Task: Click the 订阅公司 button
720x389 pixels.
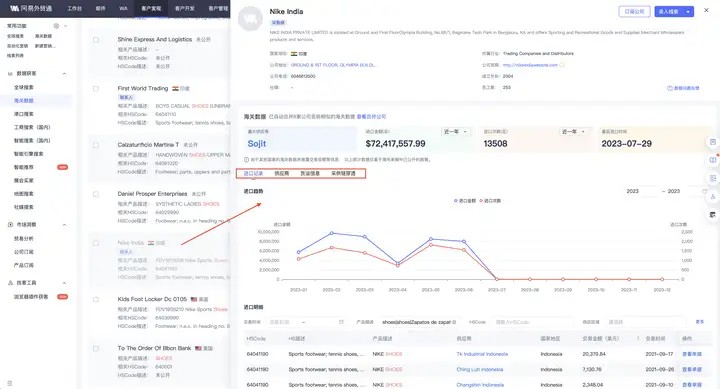Action: pos(634,11)
